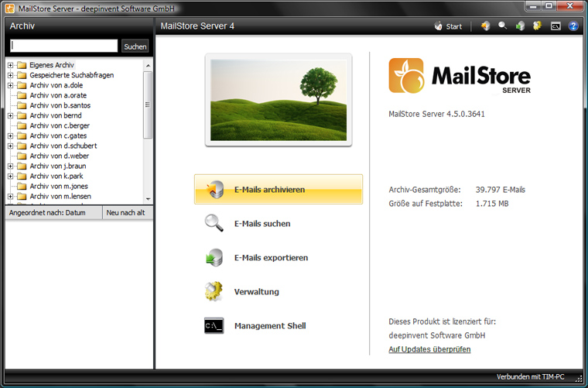The image size is (588, 388).
Task: Click the database icon beside E-Mails archivieren
Action: tap(215, 190)
